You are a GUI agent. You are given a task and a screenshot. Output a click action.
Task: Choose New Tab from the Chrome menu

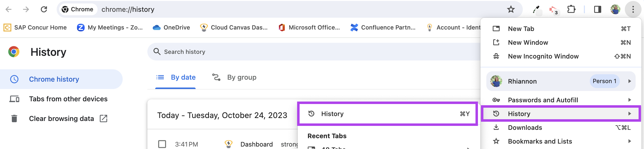coord(561,29)
